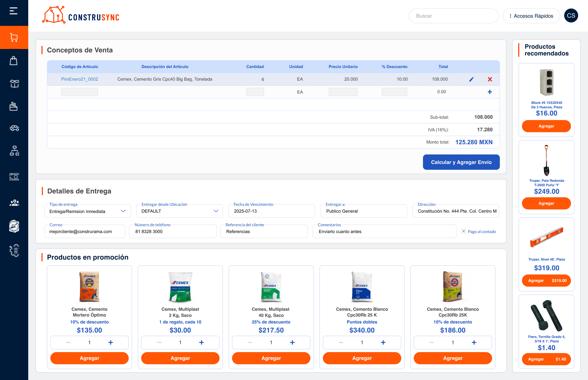This screenshot has height=380, width=588.
Task: Add Truper Pala Redonda with Agregar
Action: point(546,203)
